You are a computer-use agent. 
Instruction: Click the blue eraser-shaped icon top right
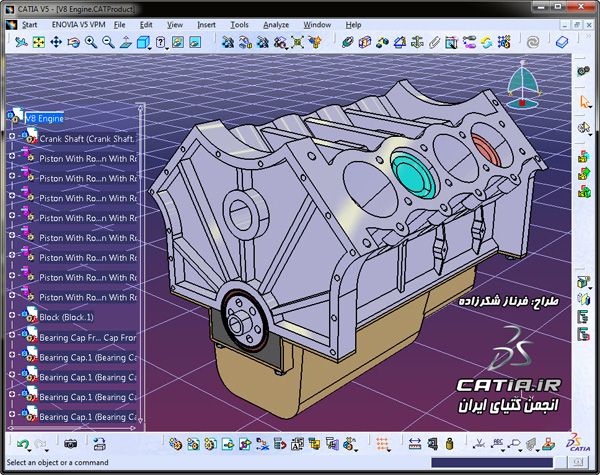point(562,42)
